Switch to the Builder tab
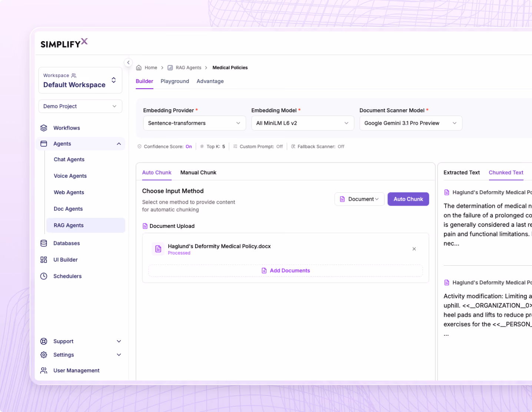 tap(144, 81)
